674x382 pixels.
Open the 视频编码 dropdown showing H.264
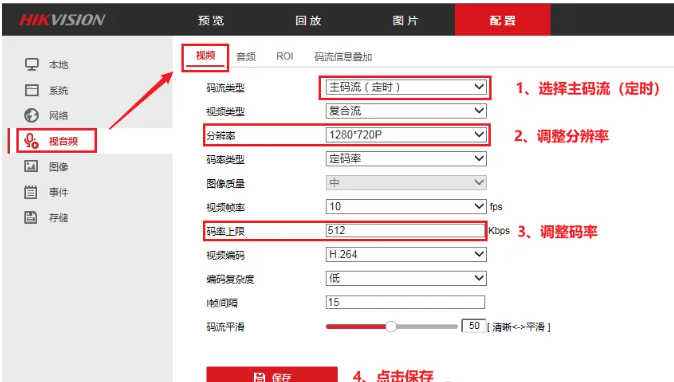click(406, 254)
